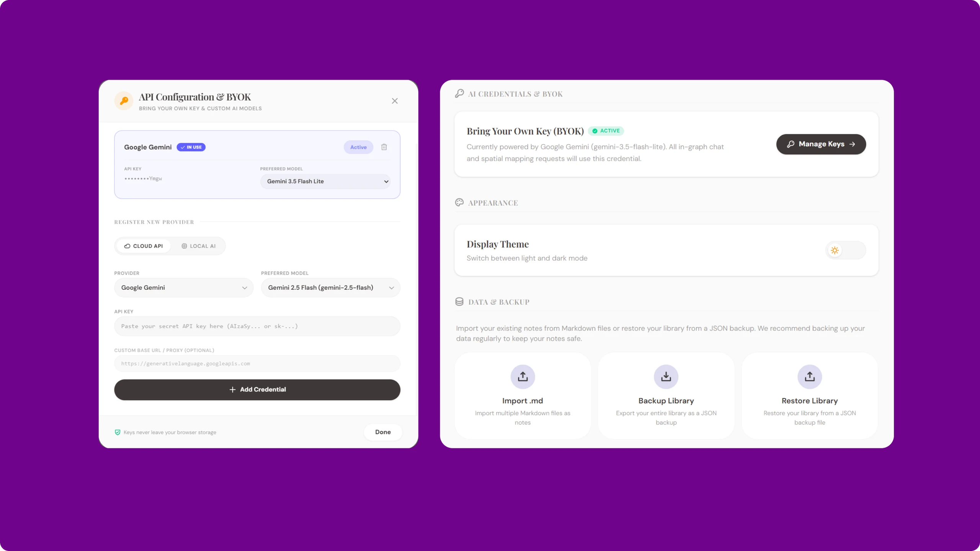Select the Backup Library card title

tap(666, 401)
